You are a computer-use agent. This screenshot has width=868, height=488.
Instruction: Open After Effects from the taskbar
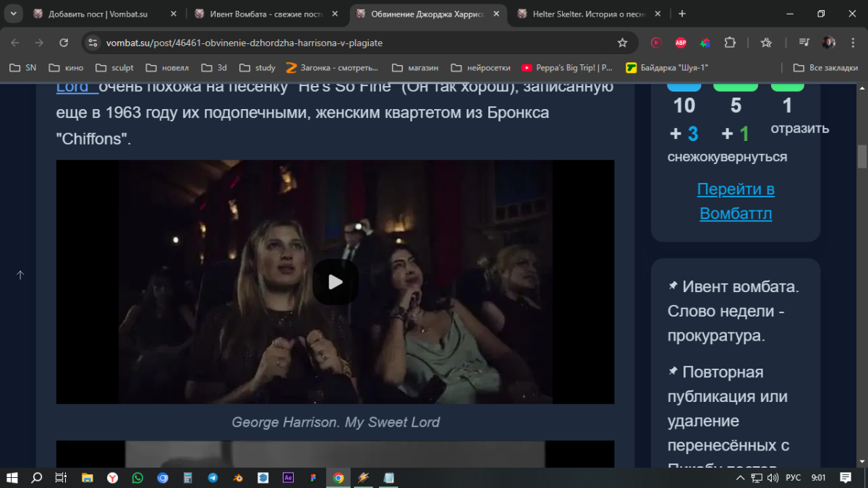click(x=288, y=477)
